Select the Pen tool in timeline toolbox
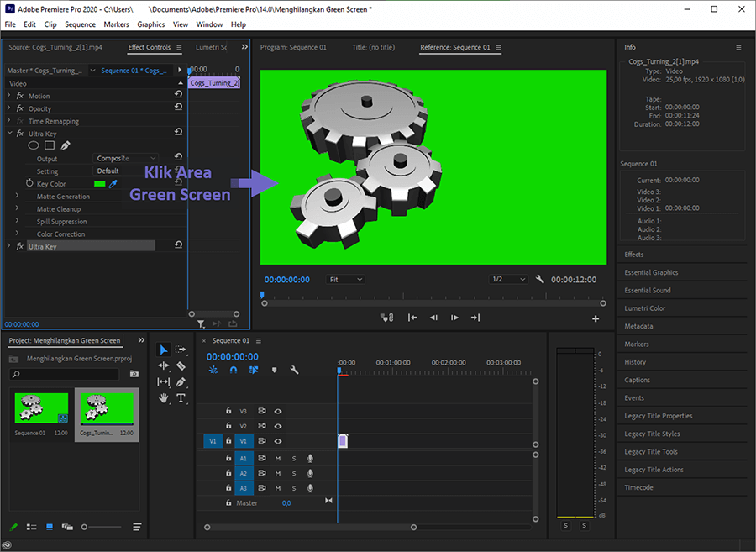 (x=181, y=381)
